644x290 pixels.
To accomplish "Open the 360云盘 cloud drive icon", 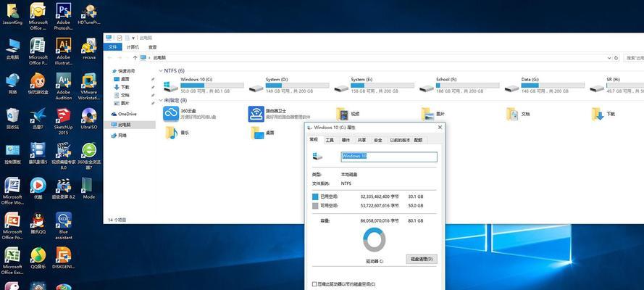I will 171,114.
